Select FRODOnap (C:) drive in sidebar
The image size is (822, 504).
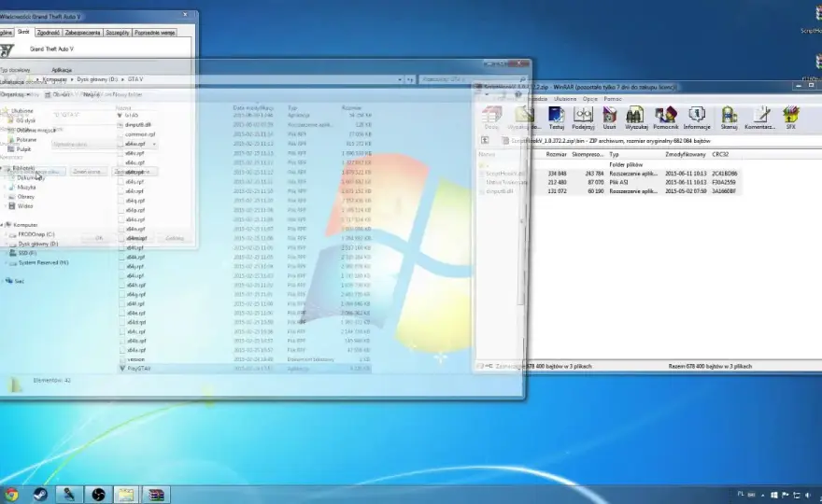click(x=36, y=234)
